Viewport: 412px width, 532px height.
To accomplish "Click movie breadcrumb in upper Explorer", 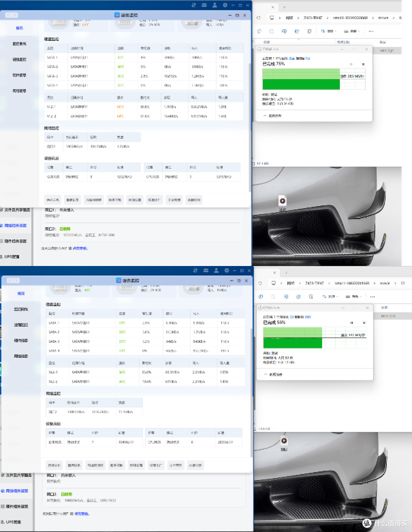I will pyautogui.click(x=383, y=18).
